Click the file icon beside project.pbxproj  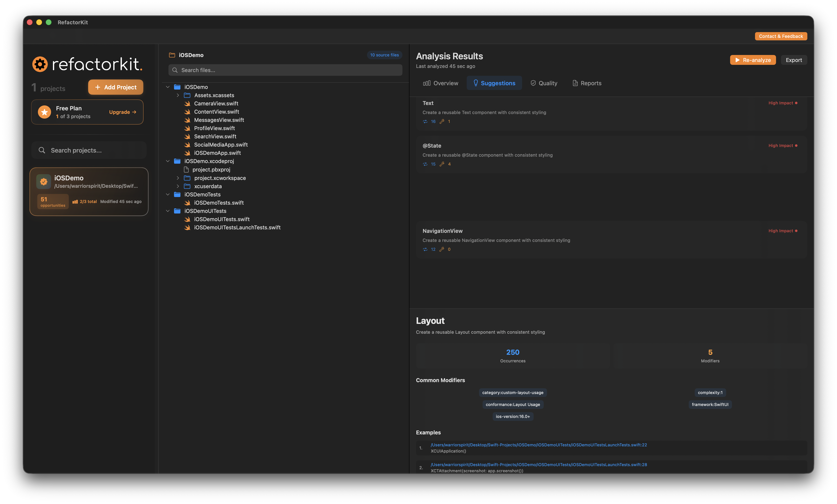coord(186,169)
